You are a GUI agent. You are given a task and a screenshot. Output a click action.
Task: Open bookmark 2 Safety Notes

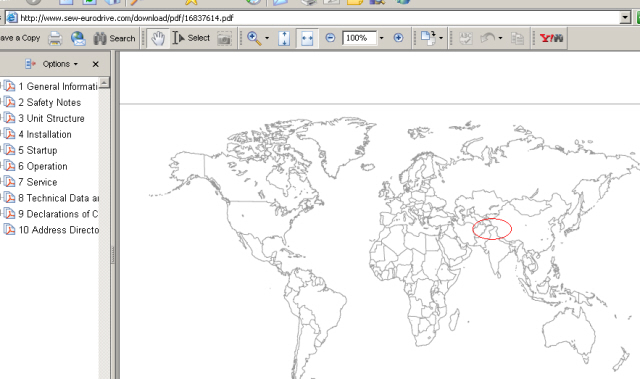(49, 102)
